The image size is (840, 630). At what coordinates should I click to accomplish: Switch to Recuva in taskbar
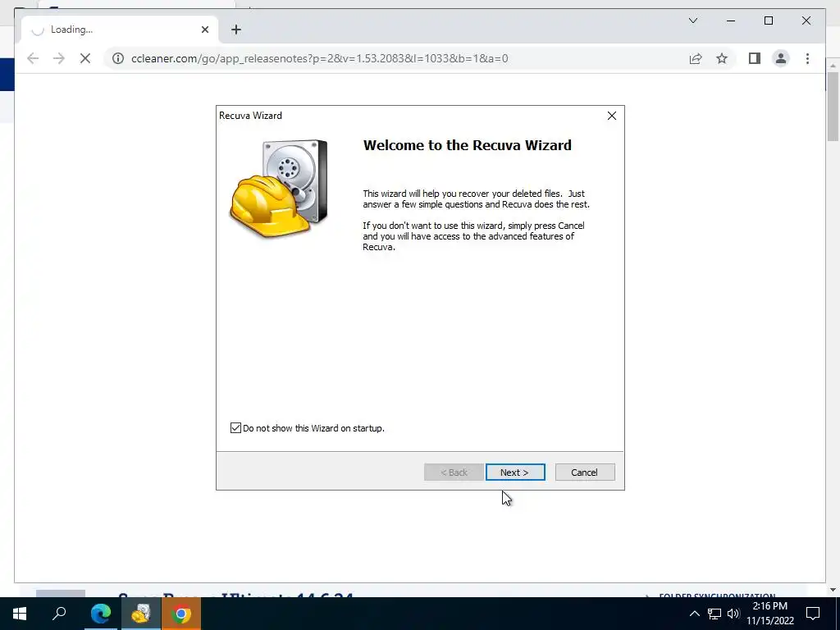coord(140,614)
